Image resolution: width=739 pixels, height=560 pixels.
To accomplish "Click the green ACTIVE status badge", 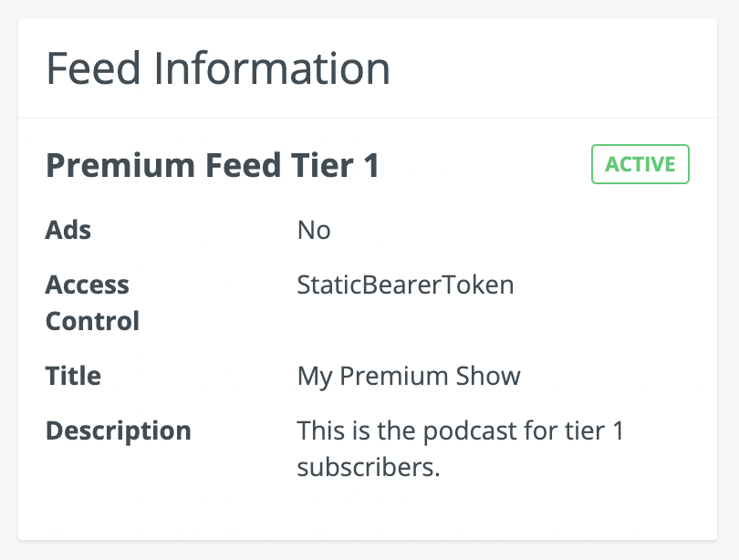I will click(640, 165).
